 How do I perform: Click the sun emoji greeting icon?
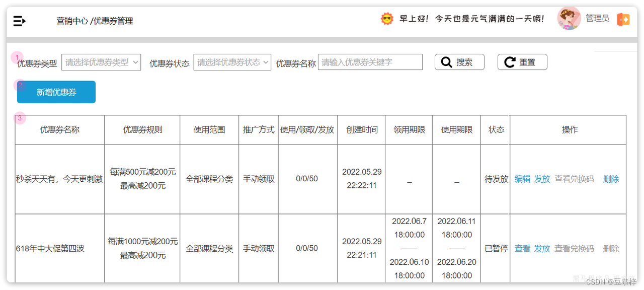tap(387, 19)
